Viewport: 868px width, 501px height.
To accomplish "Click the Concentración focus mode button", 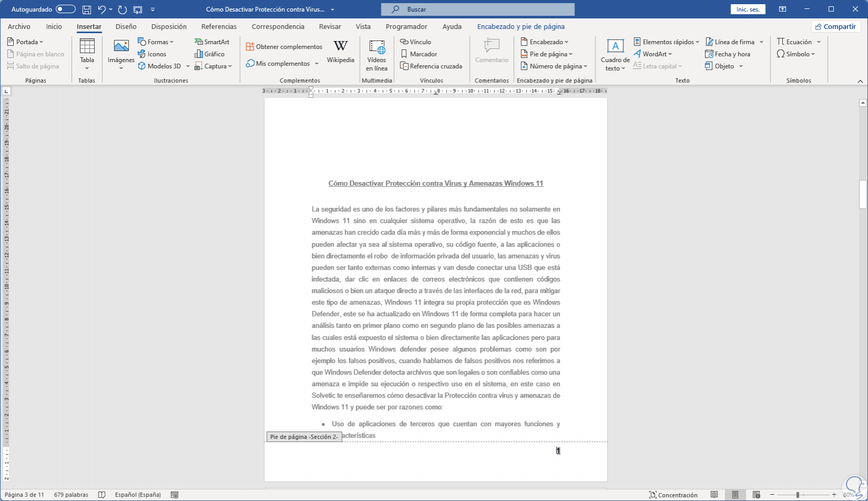I will click(x=673, y=495).
